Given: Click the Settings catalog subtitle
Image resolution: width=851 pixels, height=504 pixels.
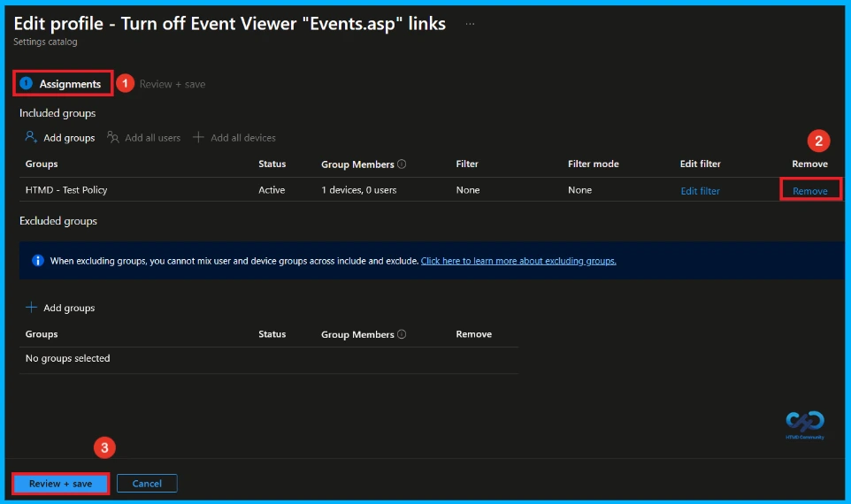Looking at the screenshot, I should point(45,42).
